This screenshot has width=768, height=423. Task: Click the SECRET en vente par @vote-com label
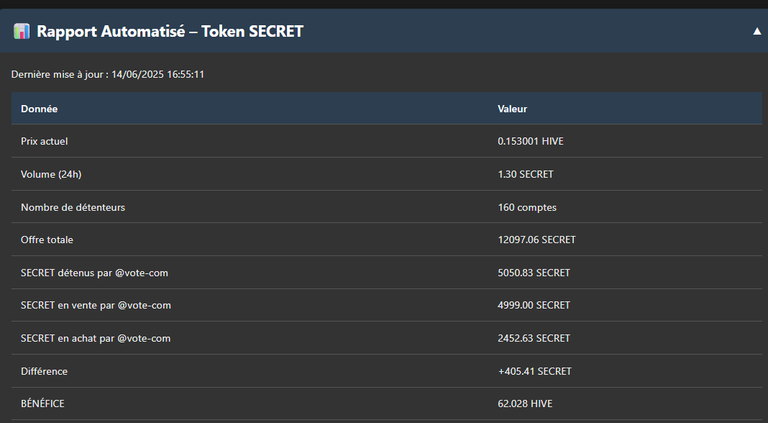[96, 306]
